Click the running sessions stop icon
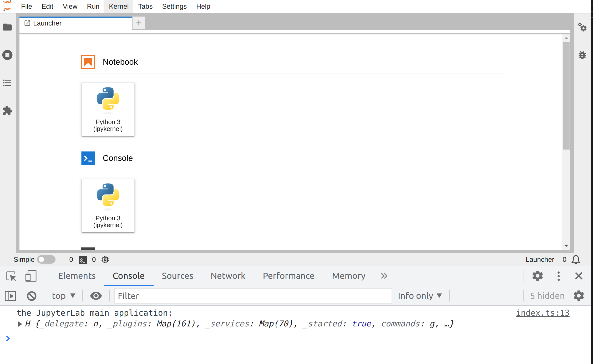The height and width of the screenshot is (364, 593). click(x=8, y=55)
